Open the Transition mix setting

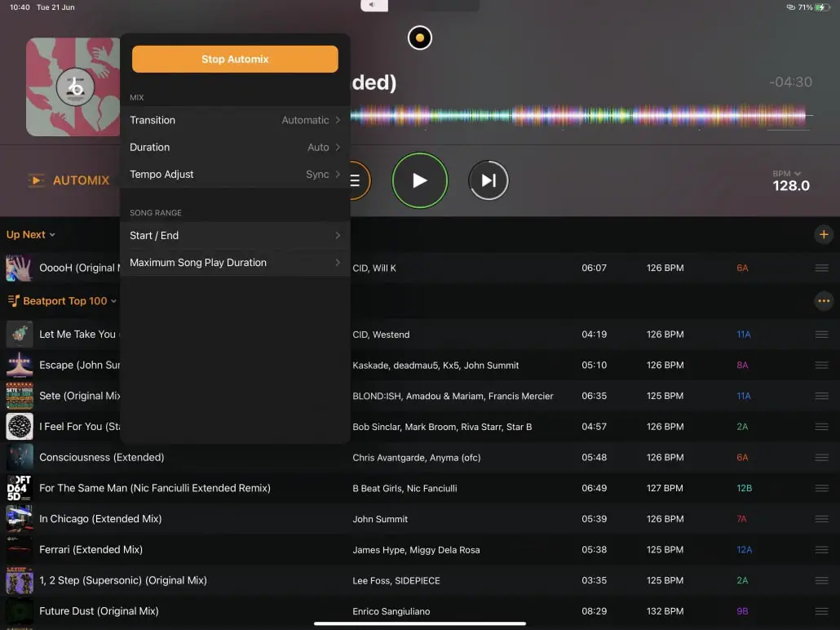pyautogui.click(x=235, y=120)
